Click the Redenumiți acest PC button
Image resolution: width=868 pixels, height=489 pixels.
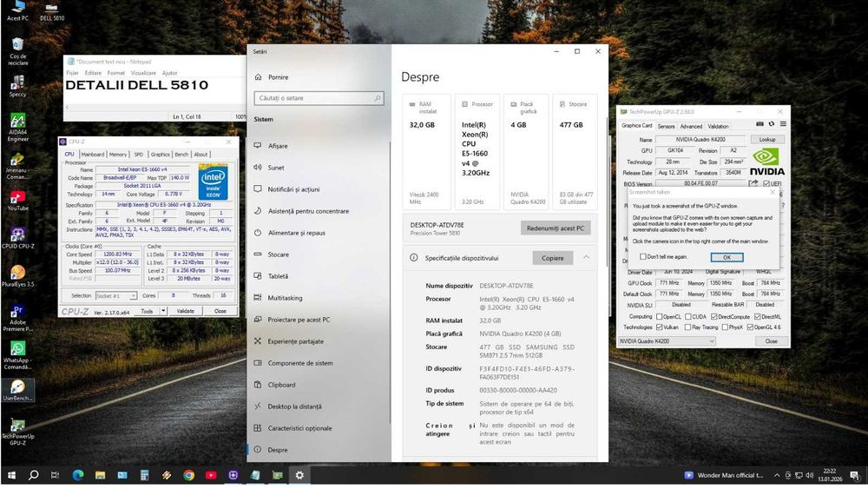tap(556, 228)
